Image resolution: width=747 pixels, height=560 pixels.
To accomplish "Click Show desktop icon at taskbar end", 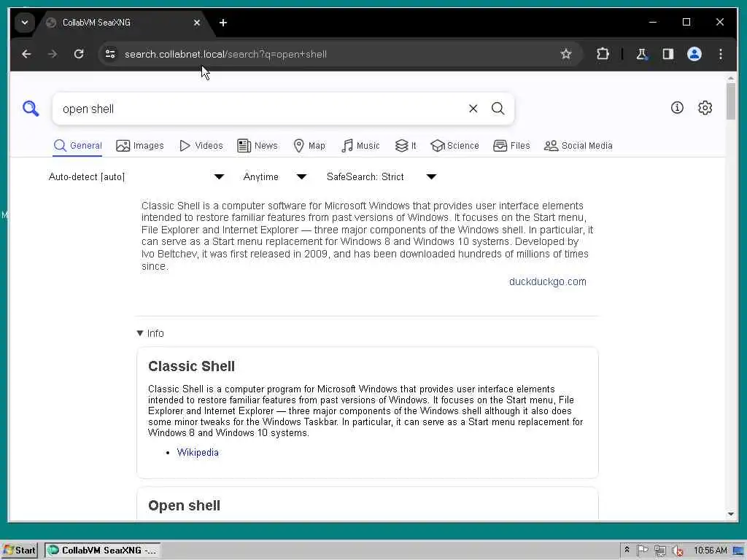I will coord(738,551).
